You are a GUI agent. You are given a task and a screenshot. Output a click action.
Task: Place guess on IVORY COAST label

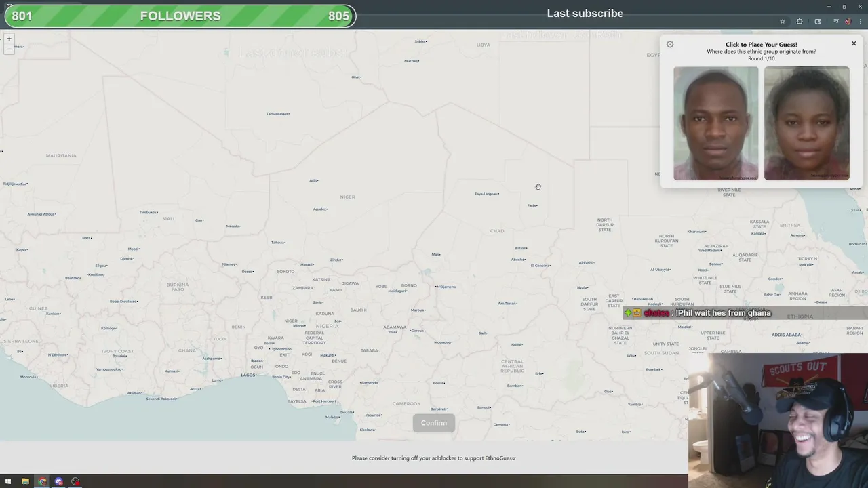point(117,352)
